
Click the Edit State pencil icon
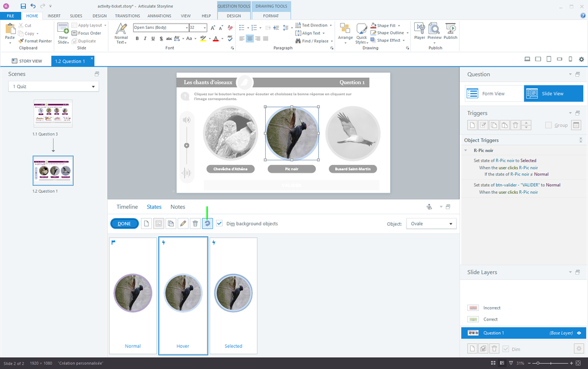(x=183, y=224)
